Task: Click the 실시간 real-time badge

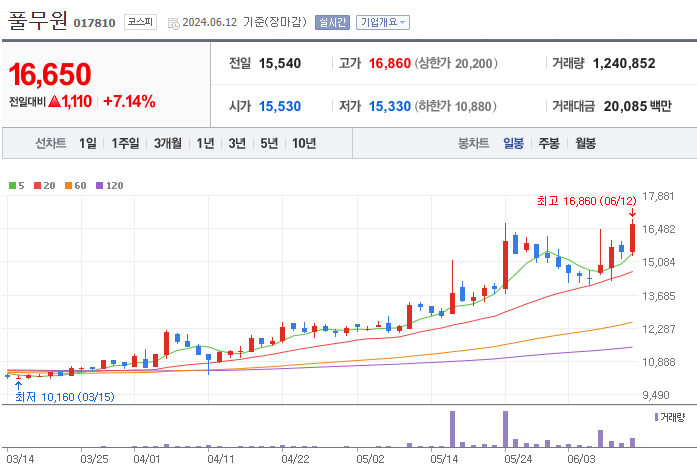Action: click(x=332, y=22)
